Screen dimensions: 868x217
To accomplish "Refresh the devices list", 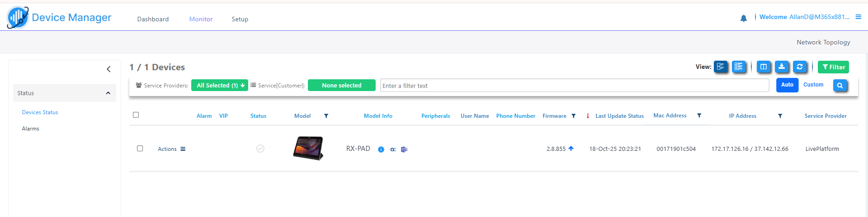I will point(800,67).
